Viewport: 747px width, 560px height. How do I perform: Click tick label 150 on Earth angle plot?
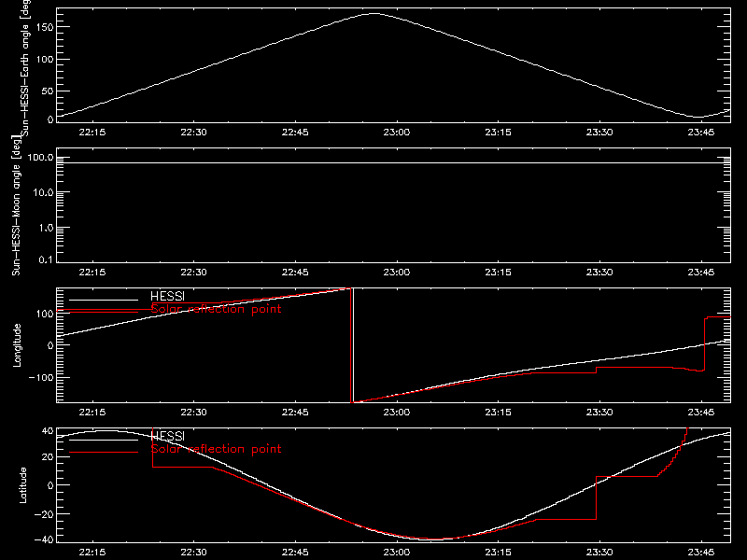click(x=45, y=27)
